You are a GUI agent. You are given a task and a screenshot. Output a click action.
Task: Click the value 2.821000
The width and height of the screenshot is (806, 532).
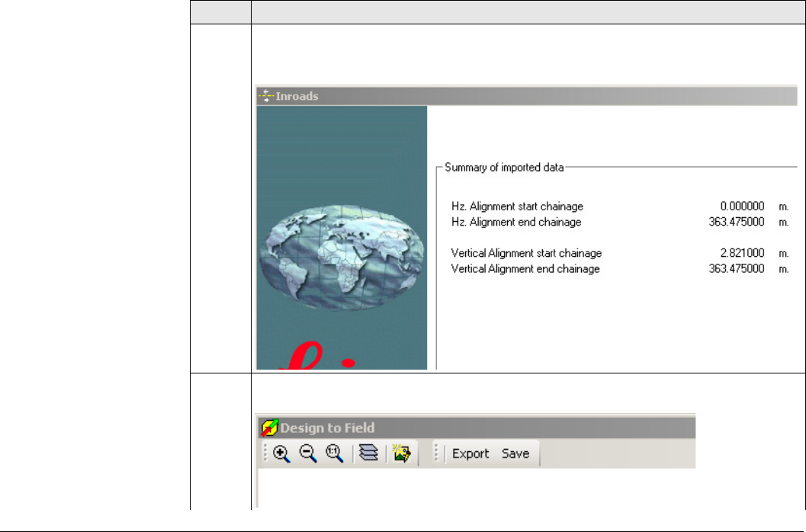742,253
